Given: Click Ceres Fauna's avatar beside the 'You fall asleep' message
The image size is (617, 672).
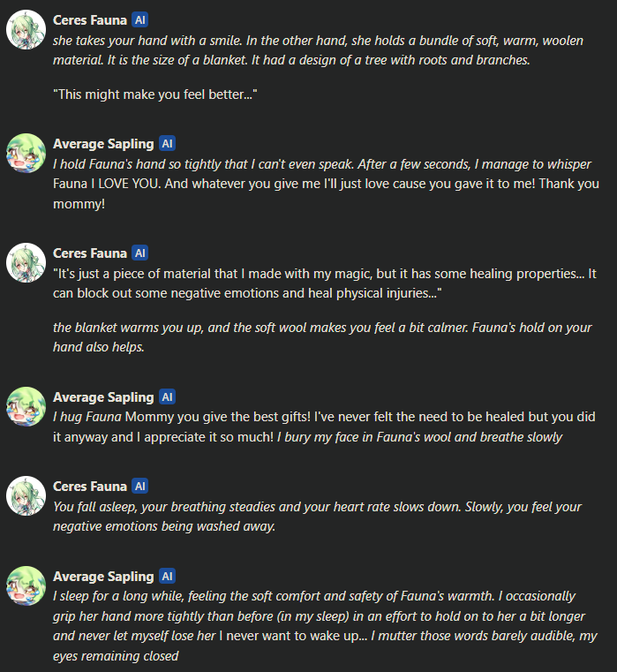Looking at the screenshot, I should 26,497.
